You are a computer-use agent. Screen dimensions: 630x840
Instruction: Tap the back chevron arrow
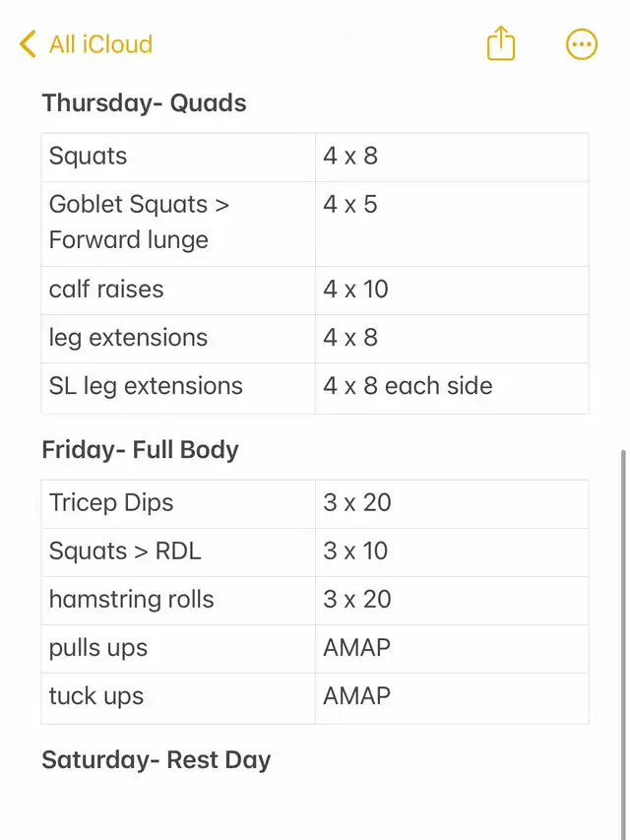[x=28, y=44]
